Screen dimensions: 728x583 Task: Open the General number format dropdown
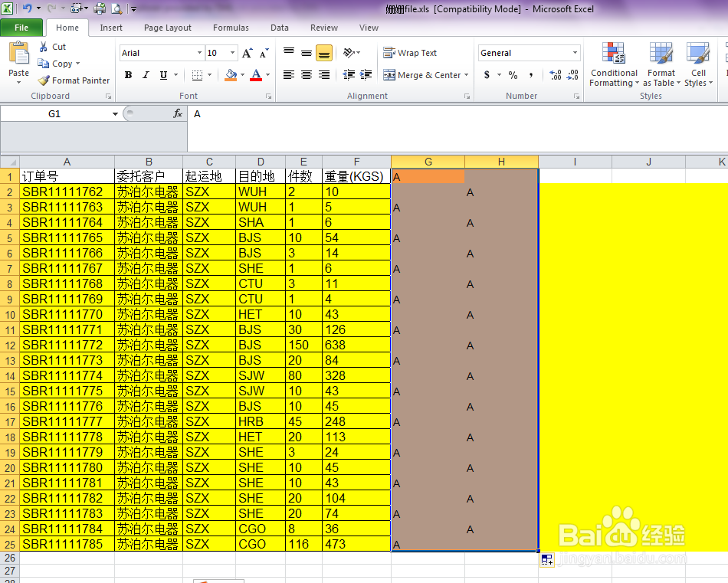click(576, 53)
